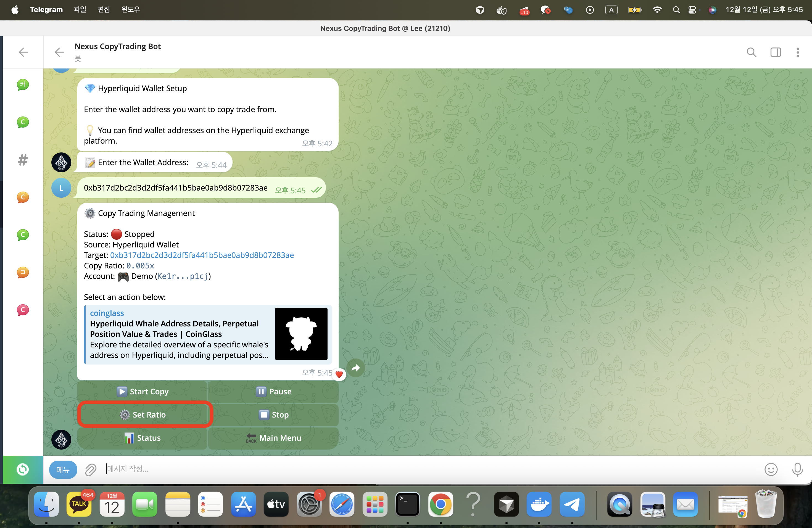Toggle the right sidebar panel icon

click(776, 52)
